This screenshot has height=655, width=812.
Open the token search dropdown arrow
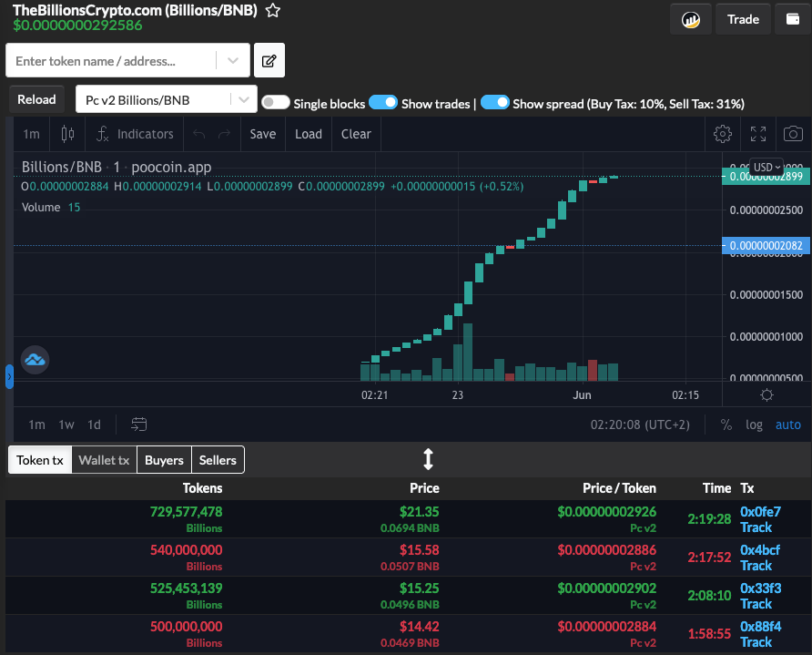point(233,61)
